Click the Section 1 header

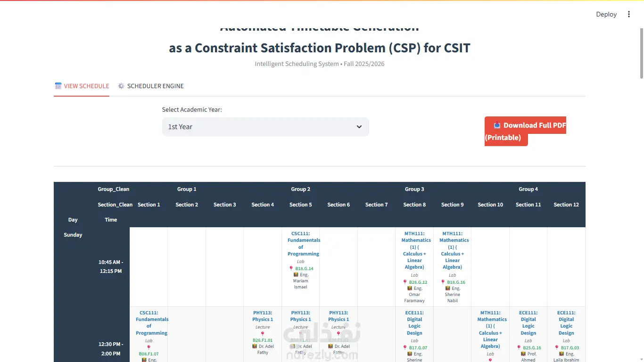[149, 205]
